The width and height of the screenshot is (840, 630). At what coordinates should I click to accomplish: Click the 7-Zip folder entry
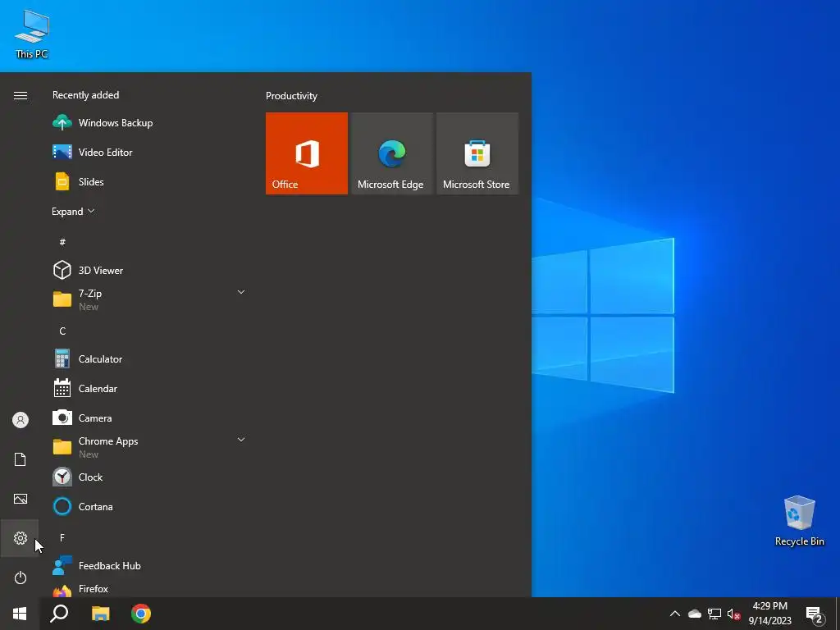[x=150, y=299]
